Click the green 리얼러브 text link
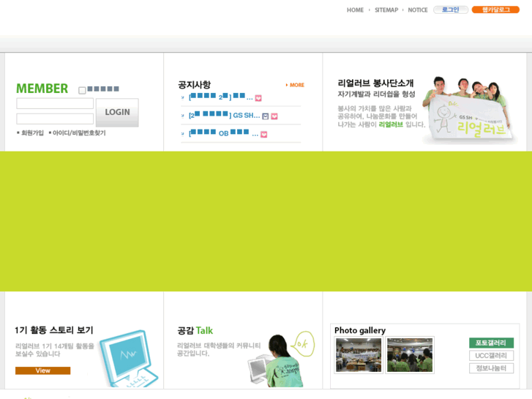 391,124
